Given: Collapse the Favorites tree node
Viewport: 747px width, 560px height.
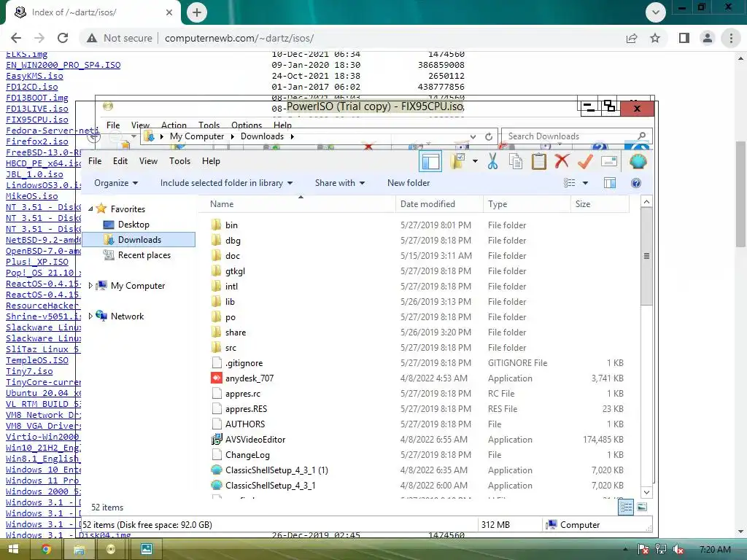Looking at the screenshot, I should 90,209.
